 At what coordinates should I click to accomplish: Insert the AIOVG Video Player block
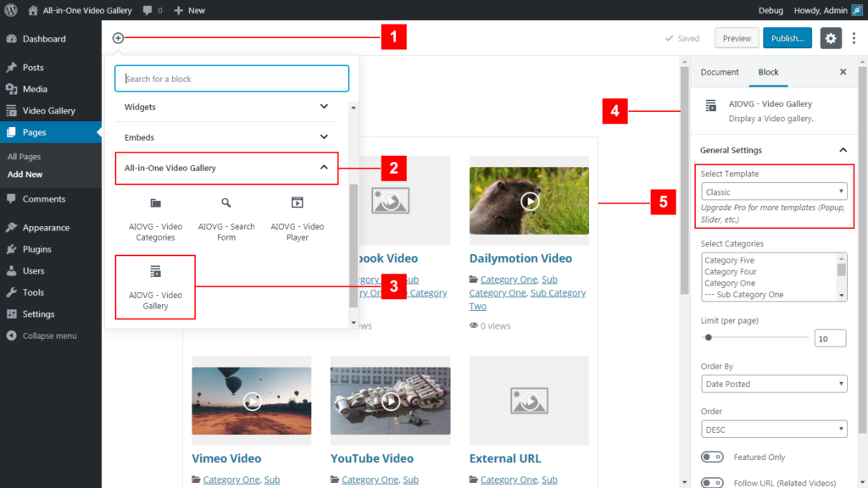297,218
